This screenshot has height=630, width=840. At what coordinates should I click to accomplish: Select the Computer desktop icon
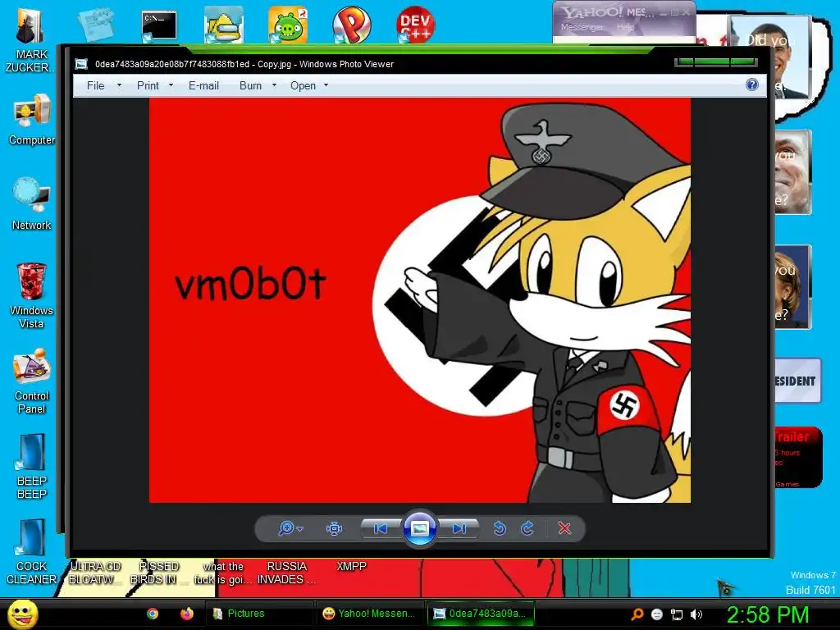click(32, 120)
